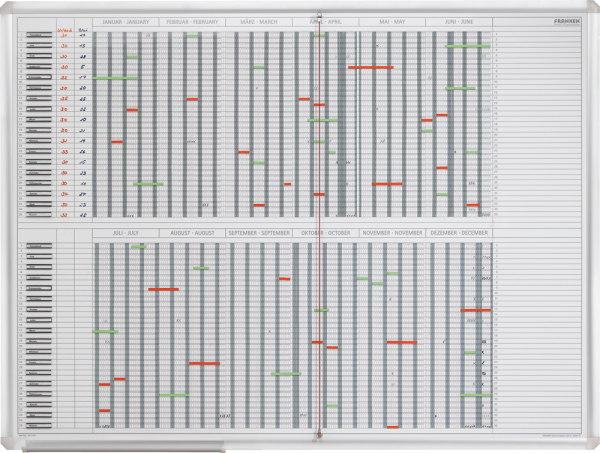Select the long red strip at end of December

coord(476,310)
